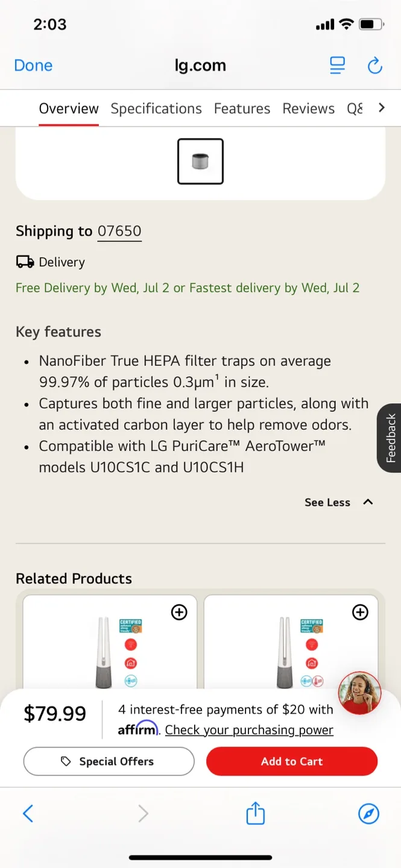Tap Done to exit the browser
Image resolution: width=401 pixels, height=868 pixels.
click(33, 65)
